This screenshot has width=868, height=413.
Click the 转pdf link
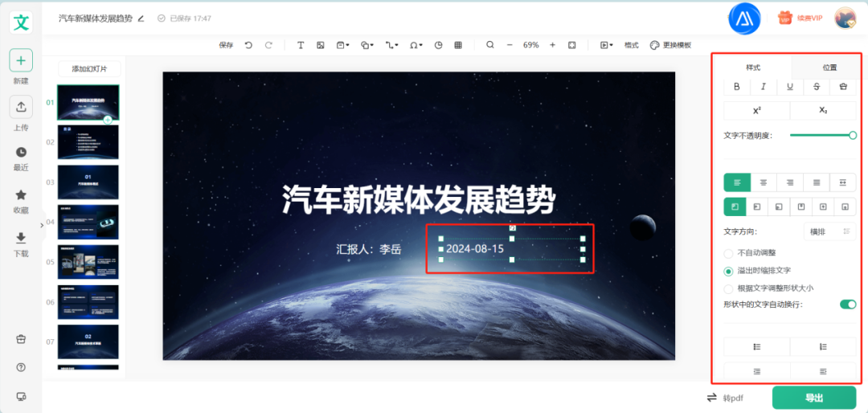point(725,398)
